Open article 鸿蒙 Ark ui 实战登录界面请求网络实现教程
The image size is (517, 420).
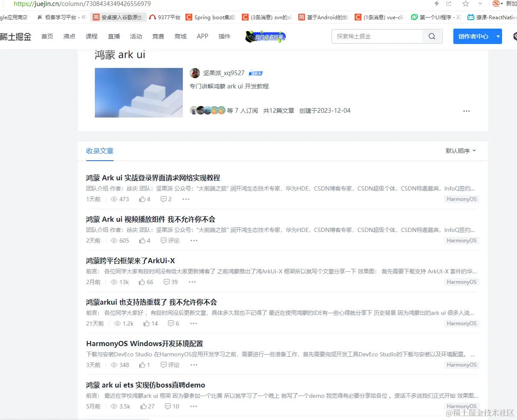153,178
